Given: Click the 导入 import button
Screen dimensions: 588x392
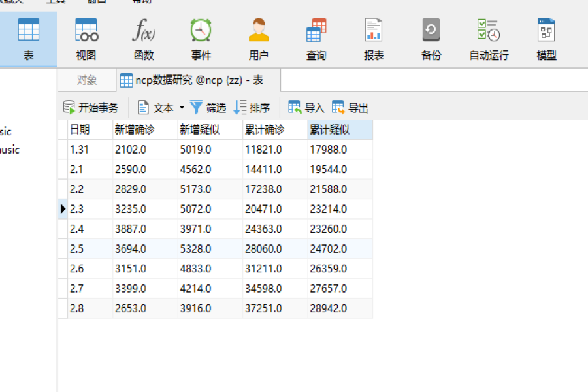Looking at the screenshot, I should pos(306,108).
